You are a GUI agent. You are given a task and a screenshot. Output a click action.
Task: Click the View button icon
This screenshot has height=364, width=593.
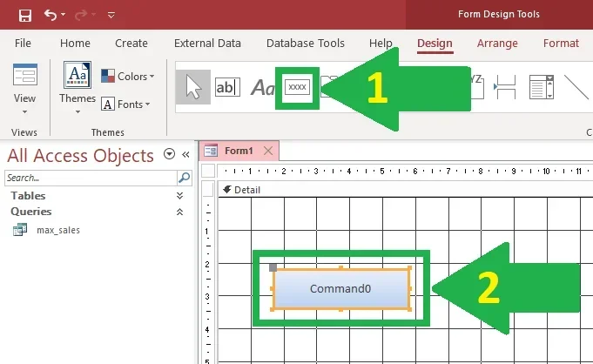(x=25, y=75)
